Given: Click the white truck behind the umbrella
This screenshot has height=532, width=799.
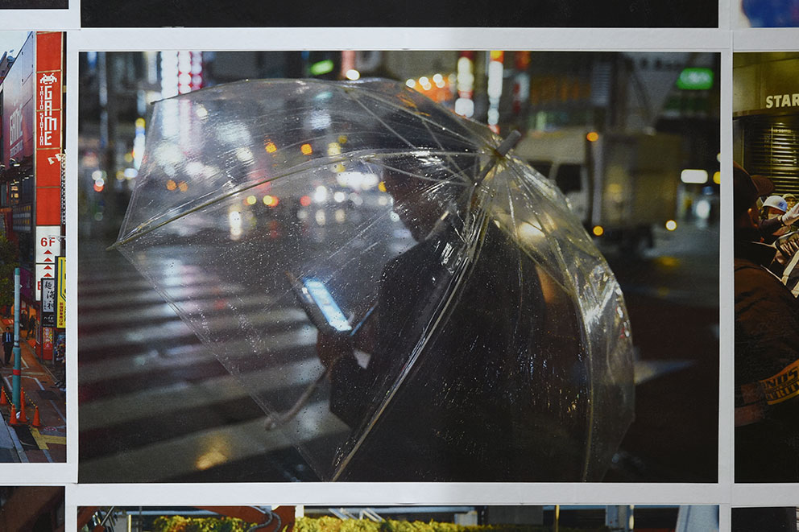Looking at the screenshot, I should click(596, 182).
